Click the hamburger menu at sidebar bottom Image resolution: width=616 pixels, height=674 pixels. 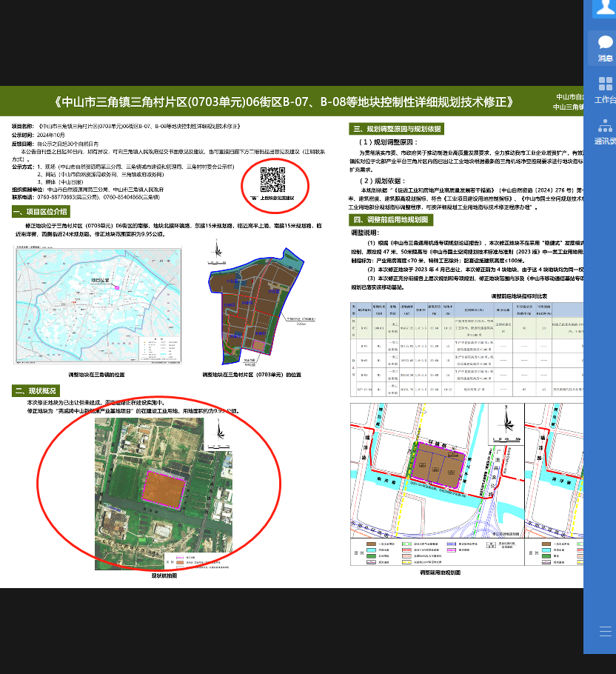606,631
